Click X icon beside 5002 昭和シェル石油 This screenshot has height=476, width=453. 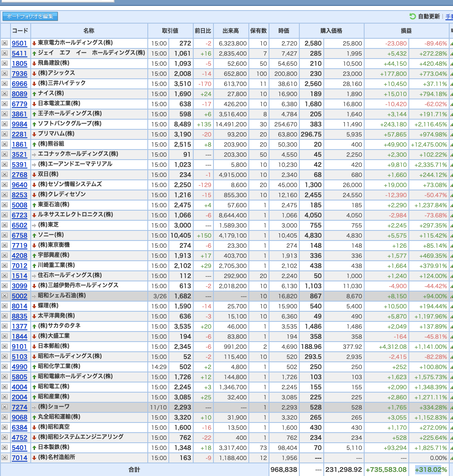click(5, 296)
